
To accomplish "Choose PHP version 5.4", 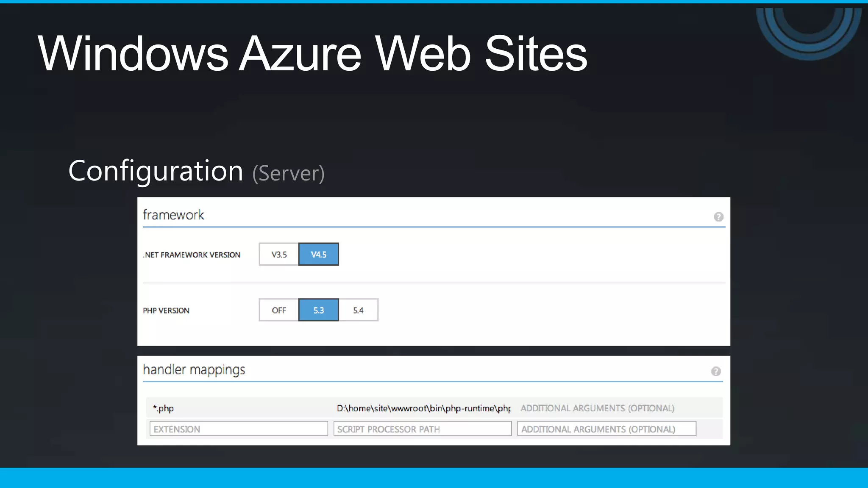I will tap(359, 310).
